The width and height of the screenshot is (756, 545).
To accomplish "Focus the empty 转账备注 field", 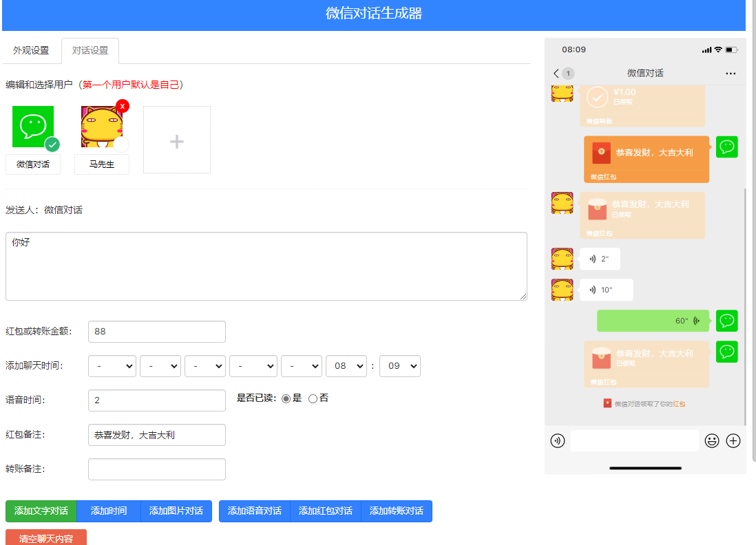I will click(157, 469).
